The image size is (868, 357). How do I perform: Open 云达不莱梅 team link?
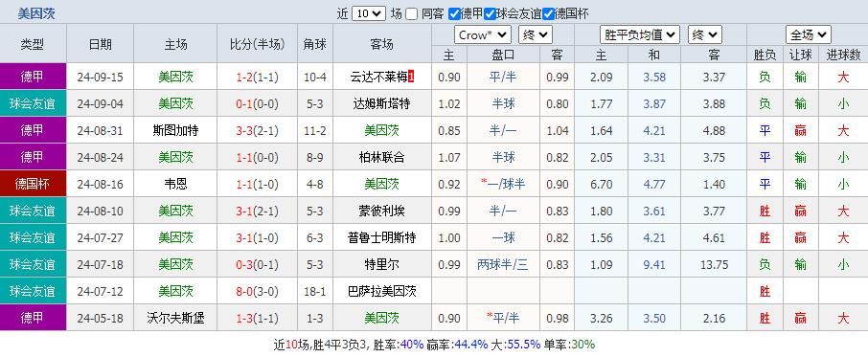[x=379, y=77]
